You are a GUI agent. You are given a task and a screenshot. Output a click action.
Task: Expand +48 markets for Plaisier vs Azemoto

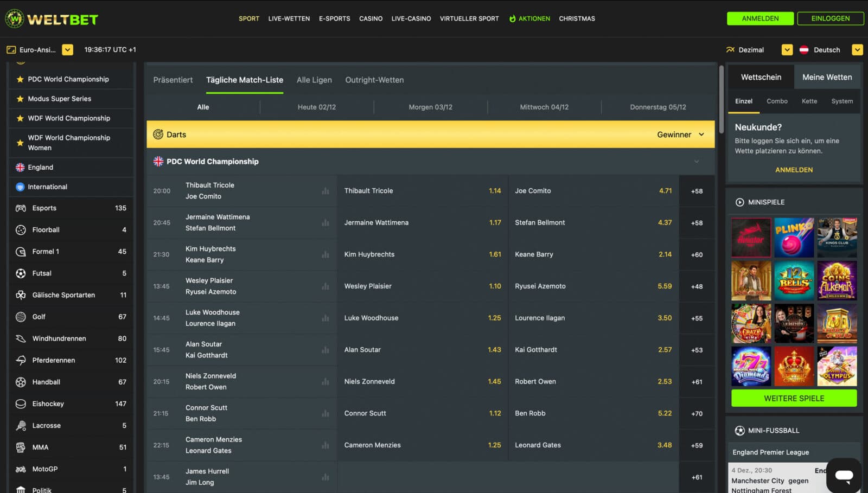(x=697, y=286)
